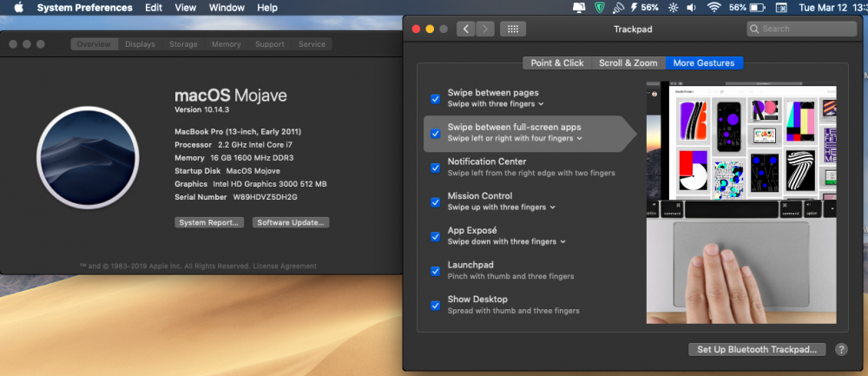Screen dimensions: 868x376
Task: Open the Edit menu
Action: click(154, 8)
